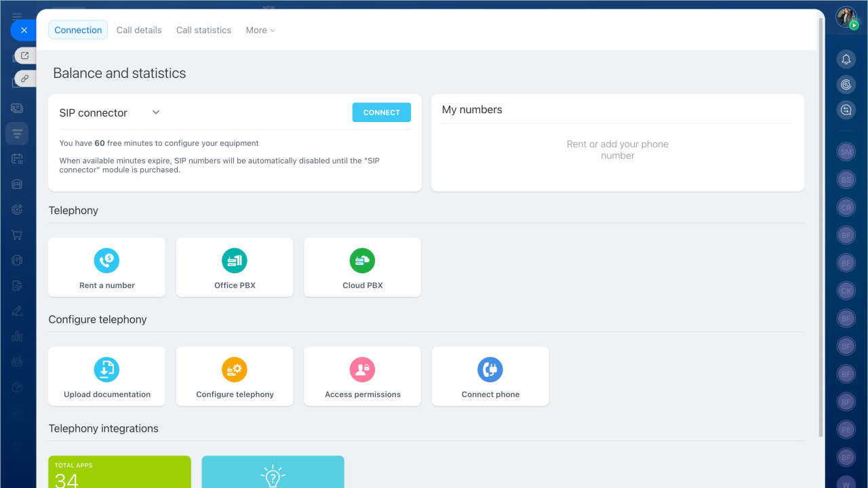The width and height of the screenshot is (868, 488).
Task: Expand the SIP connector dropdown
Action: coord(156,113)
